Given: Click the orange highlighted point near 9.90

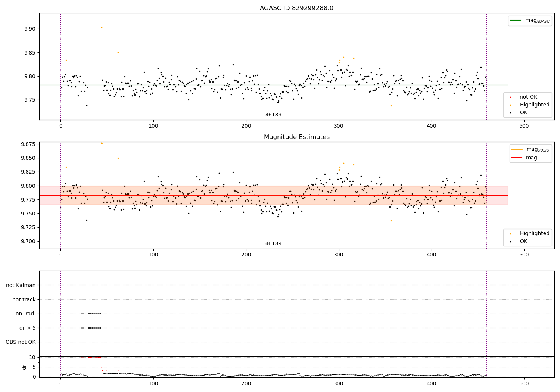Looking at the screenshot, I should click(102, 27).
